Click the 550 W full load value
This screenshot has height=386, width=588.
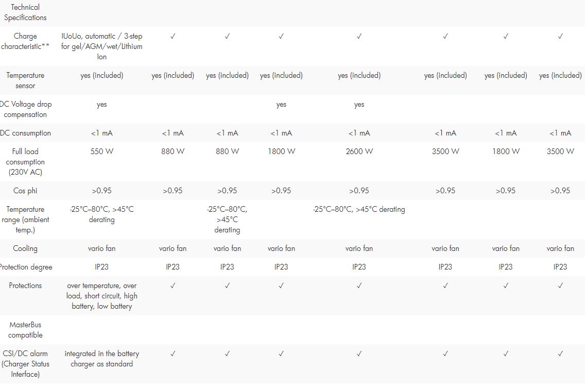click(102, 152)
